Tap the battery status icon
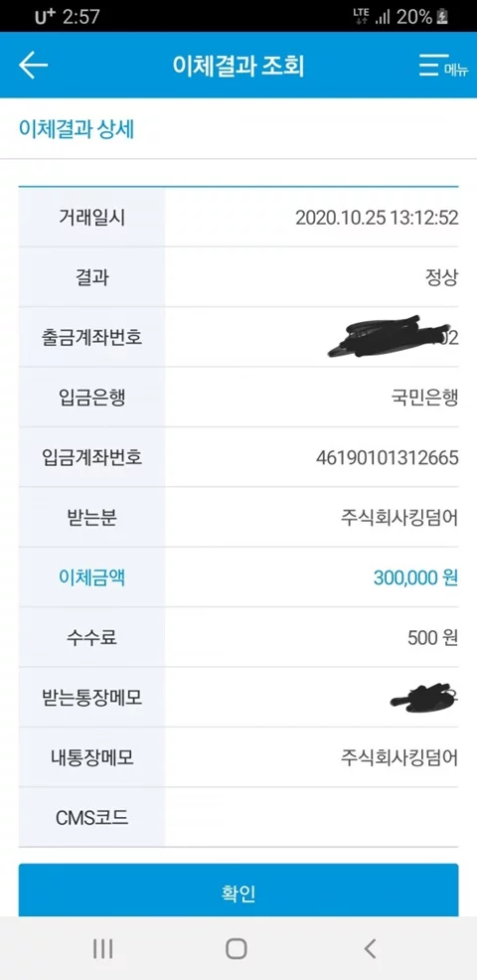This screenshot has height=980, width=477. click(442, 17)
